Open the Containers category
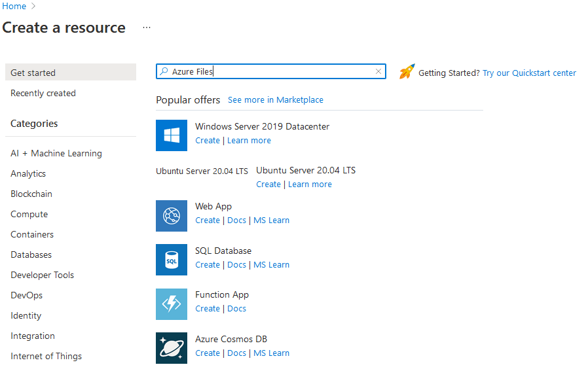588x369 pixels. coord(32,234)
